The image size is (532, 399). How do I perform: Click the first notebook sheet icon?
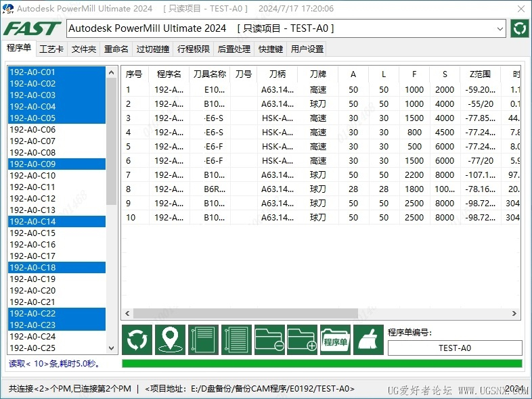click(x=203, y=340)
